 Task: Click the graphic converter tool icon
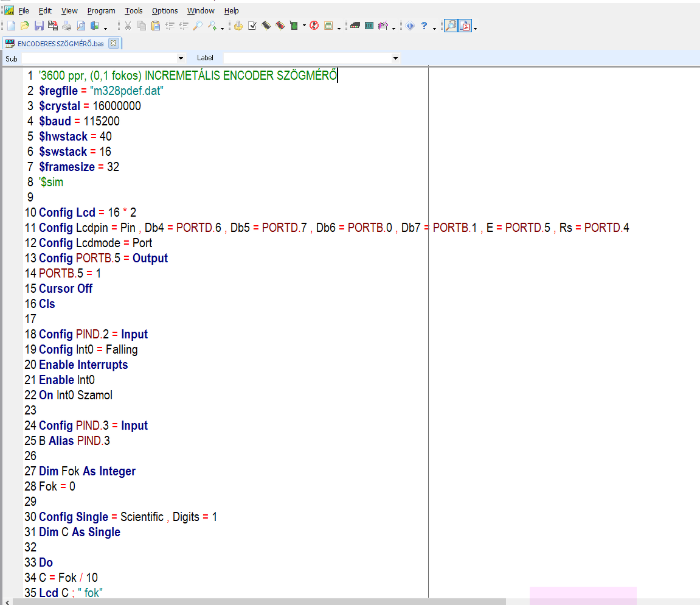click(x=383, y=26)
